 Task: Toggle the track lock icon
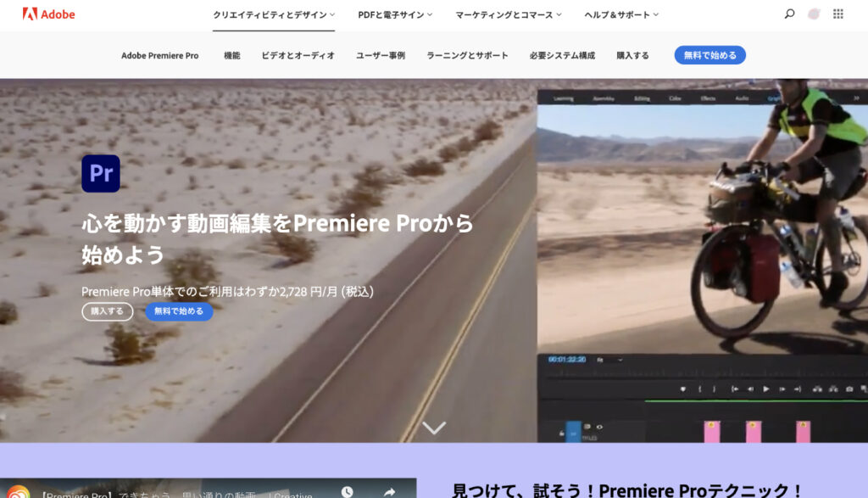pos(561,434)
